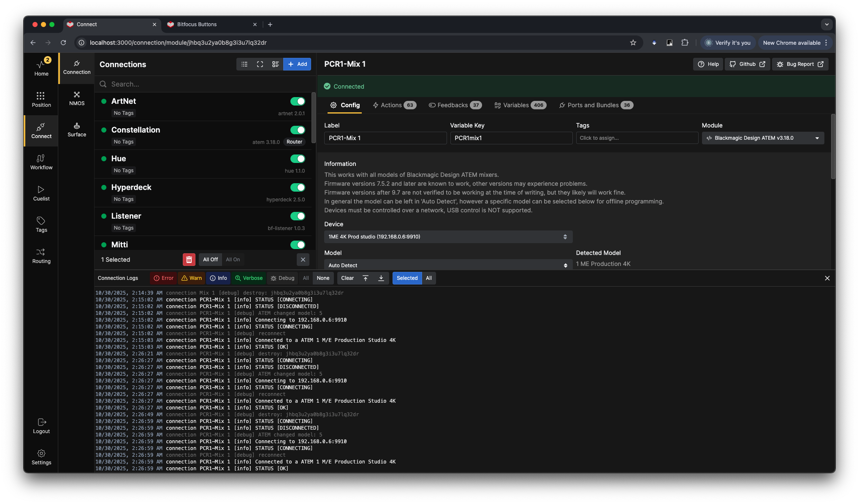Switch connections to list view icon
Viewport: 859px width, 504px height.
pos(244,64)
